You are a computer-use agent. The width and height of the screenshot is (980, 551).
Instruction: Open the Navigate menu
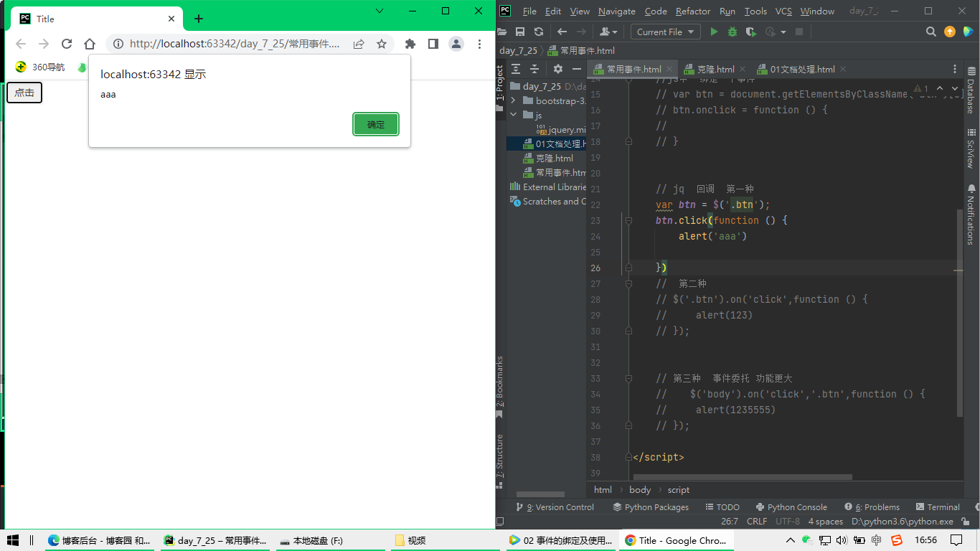pyautogui.click(x=617, y=11)
